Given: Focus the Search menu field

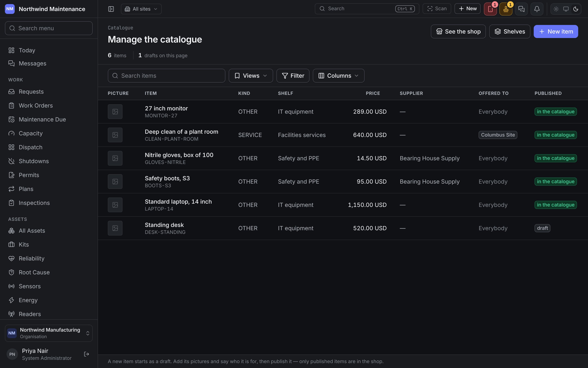Looking at the screenshot, I should click(x=49, y=28).
